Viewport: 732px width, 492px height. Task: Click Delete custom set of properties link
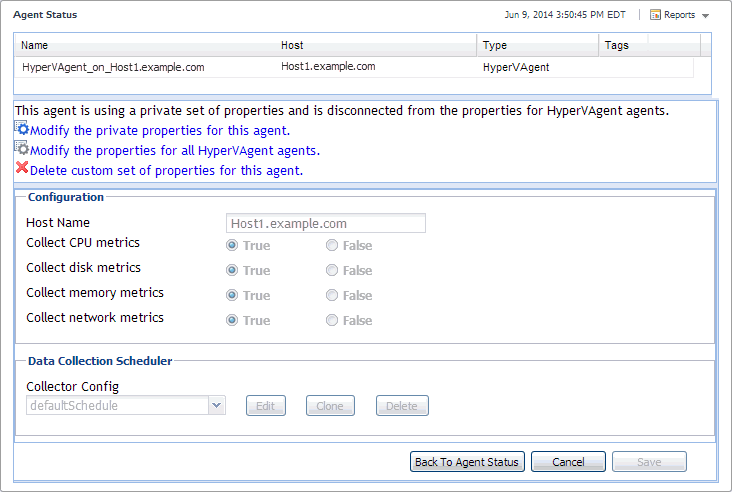pyautogui.click(x=167, y=171)
